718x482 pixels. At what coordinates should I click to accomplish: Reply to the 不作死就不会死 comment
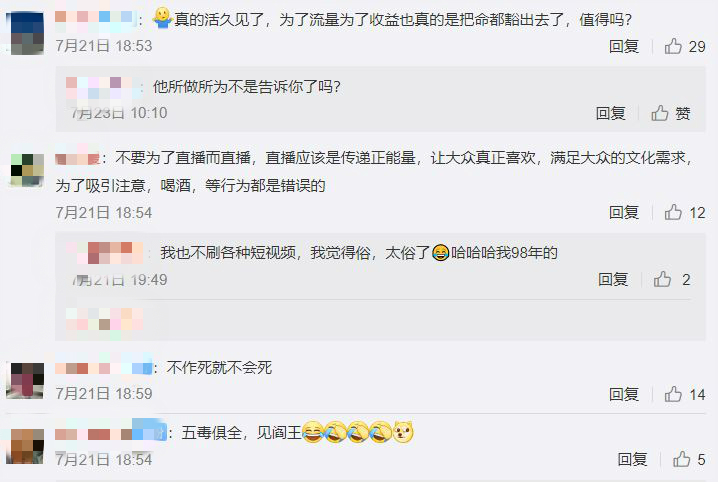[624, 394]
